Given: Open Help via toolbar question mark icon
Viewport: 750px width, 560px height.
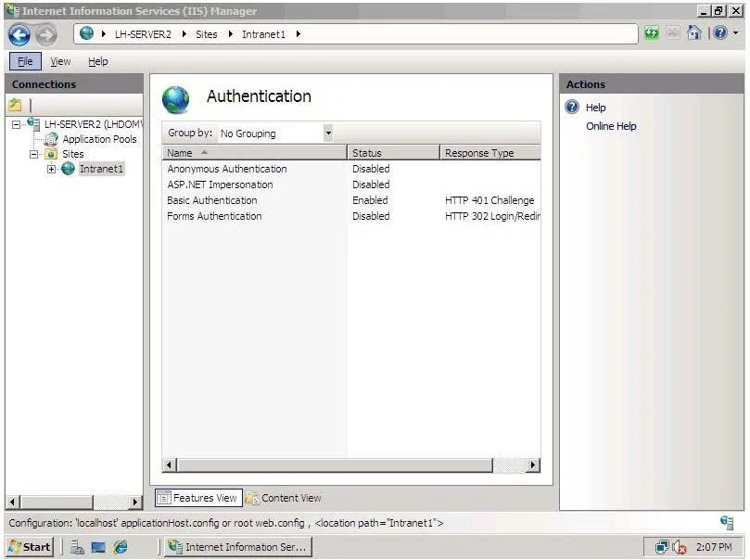Looking at the screenshot, I should [x=719, y=33].
